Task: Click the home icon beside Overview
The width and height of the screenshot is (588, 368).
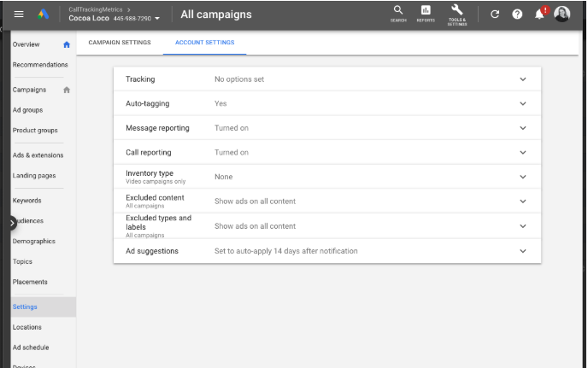Action: click(67, 44)
